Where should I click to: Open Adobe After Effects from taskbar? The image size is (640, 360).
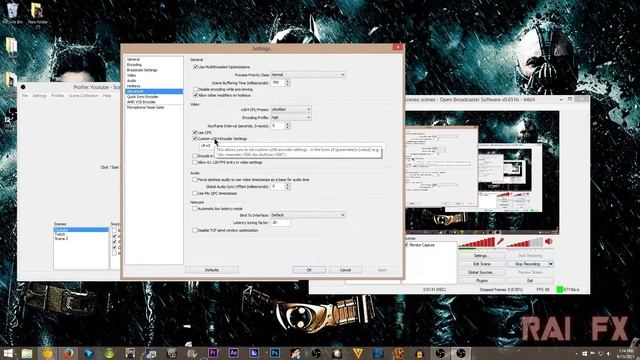[233, 353]
